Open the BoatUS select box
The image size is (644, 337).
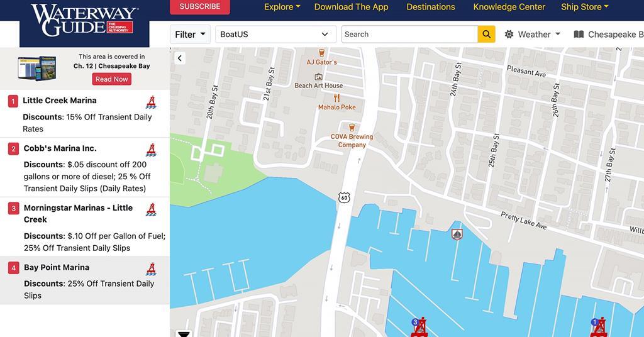pos(275,35)
